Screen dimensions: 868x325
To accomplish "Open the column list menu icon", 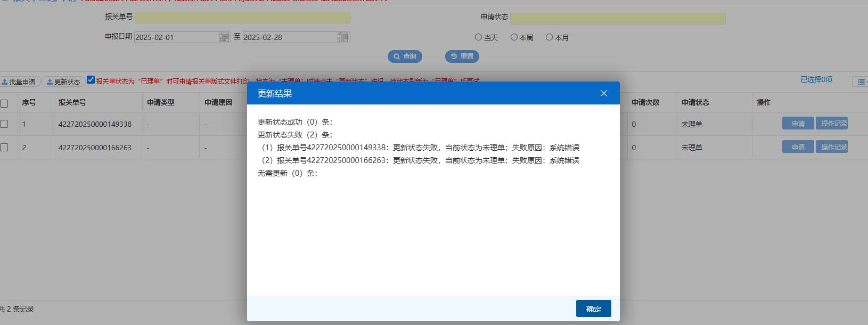I will (x=861, y=82).
